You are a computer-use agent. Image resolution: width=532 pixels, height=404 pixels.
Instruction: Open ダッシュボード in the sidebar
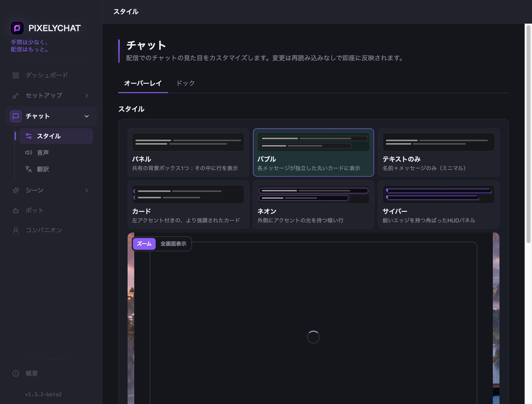(x=51, y=75)
